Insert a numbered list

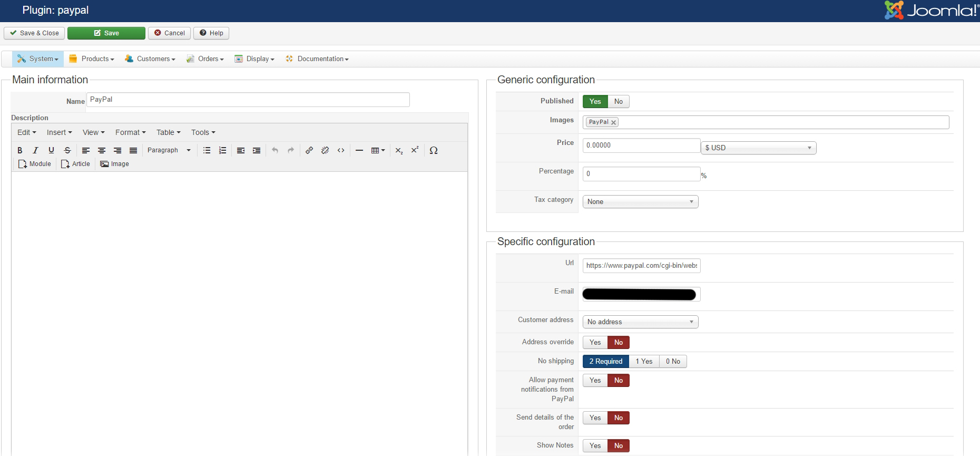coord(223,150)
